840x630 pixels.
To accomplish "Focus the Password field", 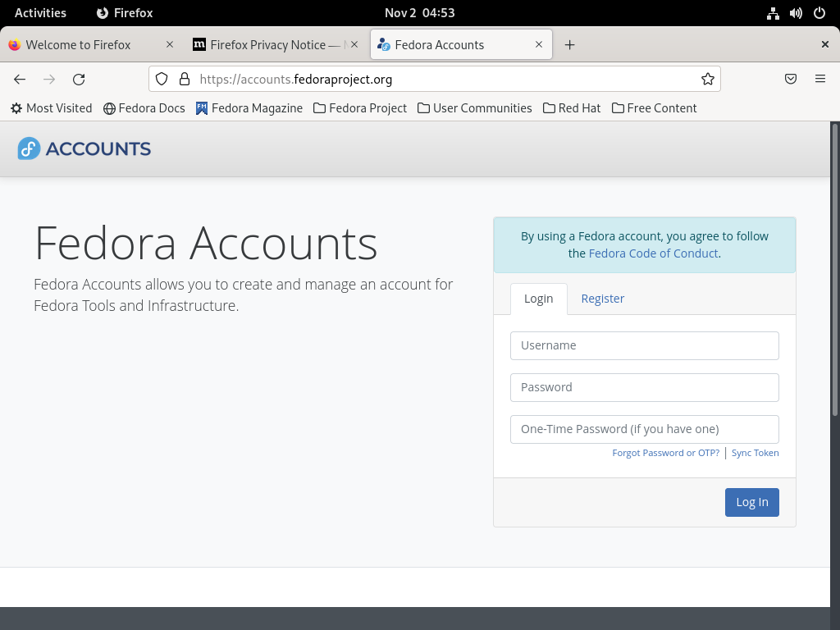I will [x=645, y=387].
